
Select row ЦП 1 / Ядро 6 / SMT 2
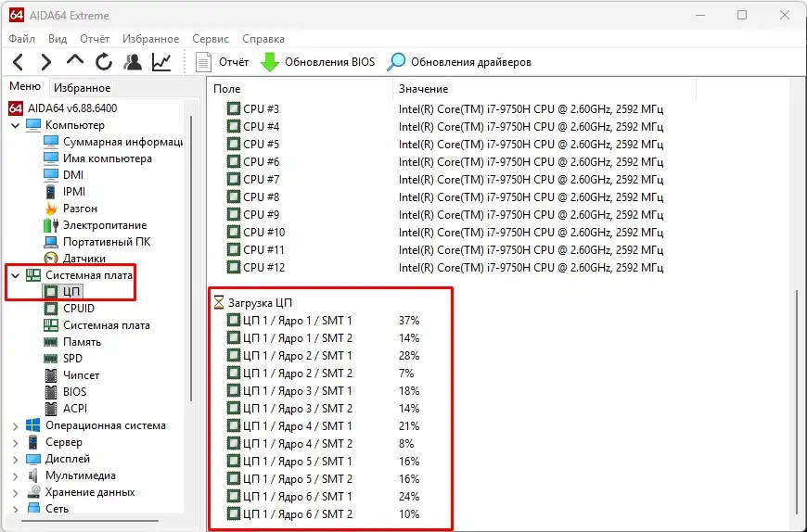(323, 514)
